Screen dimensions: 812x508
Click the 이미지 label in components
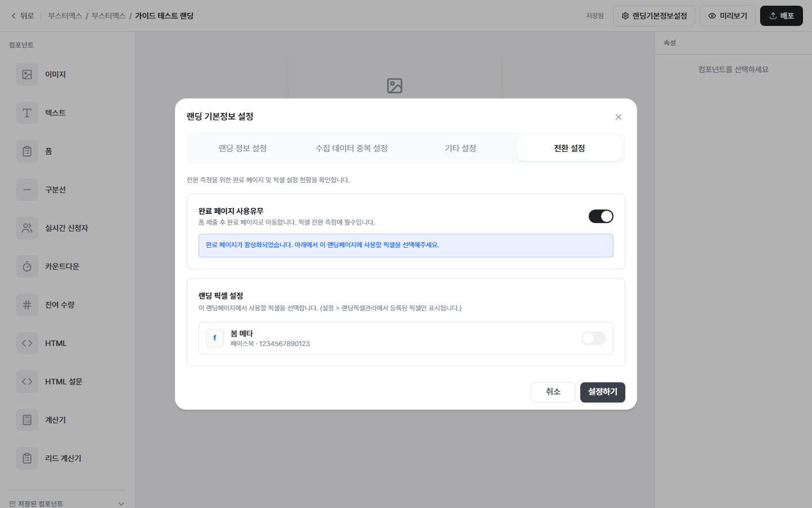55,75
